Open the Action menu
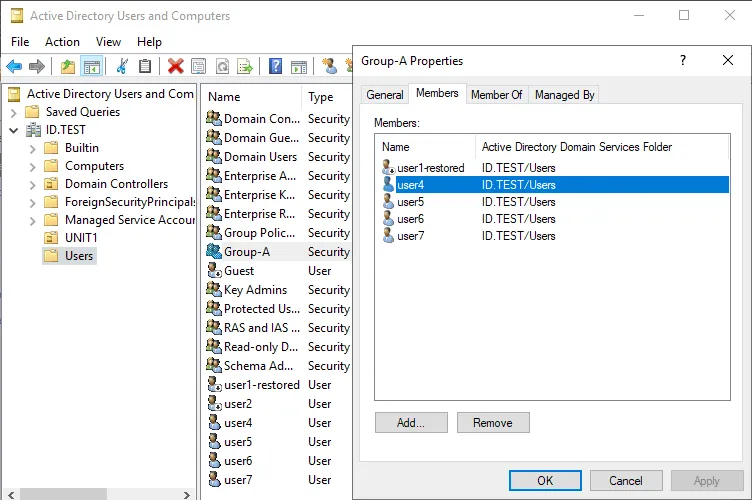The width and height of the screenshot is (752, 500). point(62,42)
